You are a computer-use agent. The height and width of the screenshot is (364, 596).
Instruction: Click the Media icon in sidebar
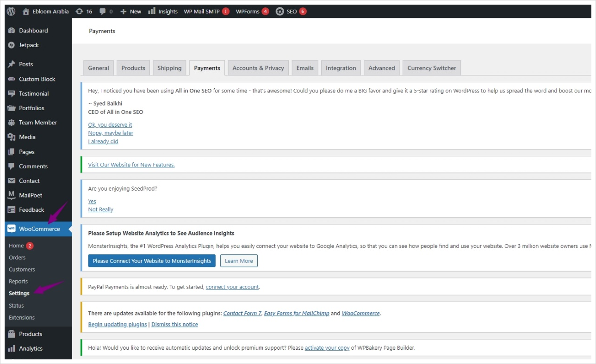(x=12, y=137)
